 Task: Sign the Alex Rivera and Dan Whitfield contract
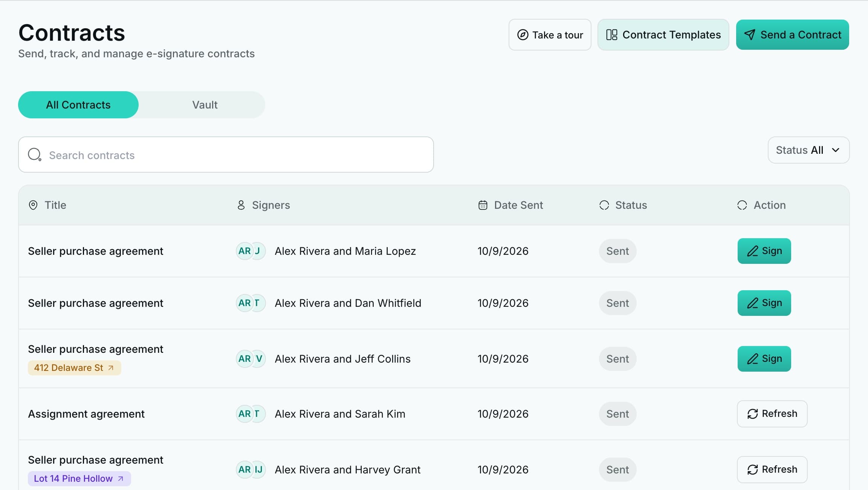(764, 303)
